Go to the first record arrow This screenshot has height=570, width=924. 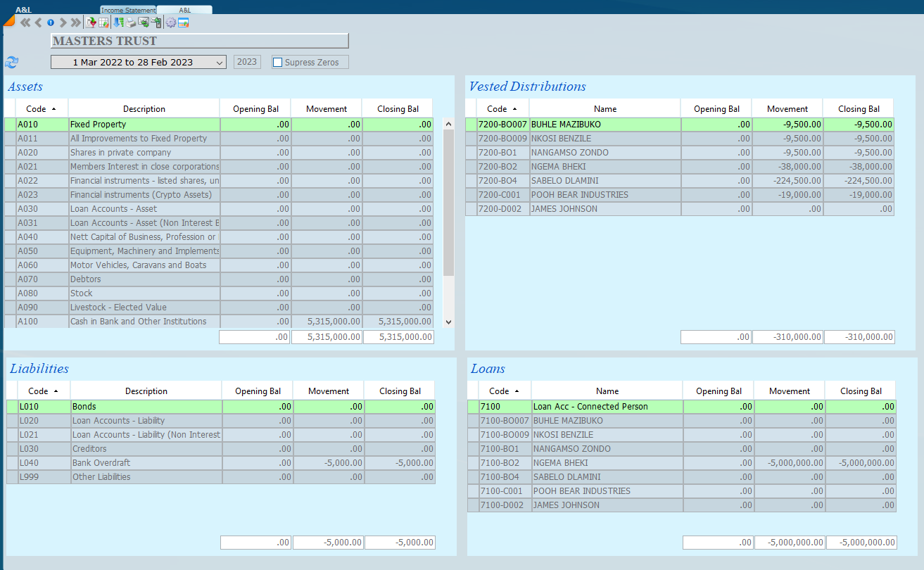click(25, 23)
